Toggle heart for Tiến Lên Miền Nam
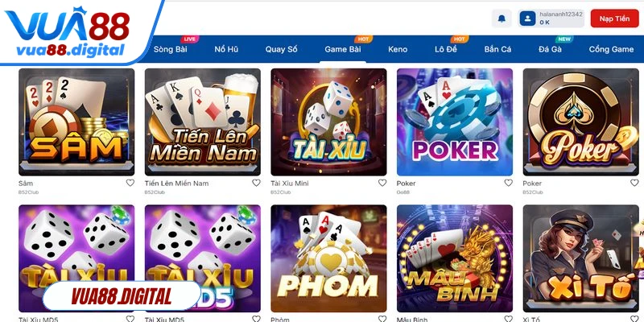Screen dimensions: 644x322 point(256,183)
